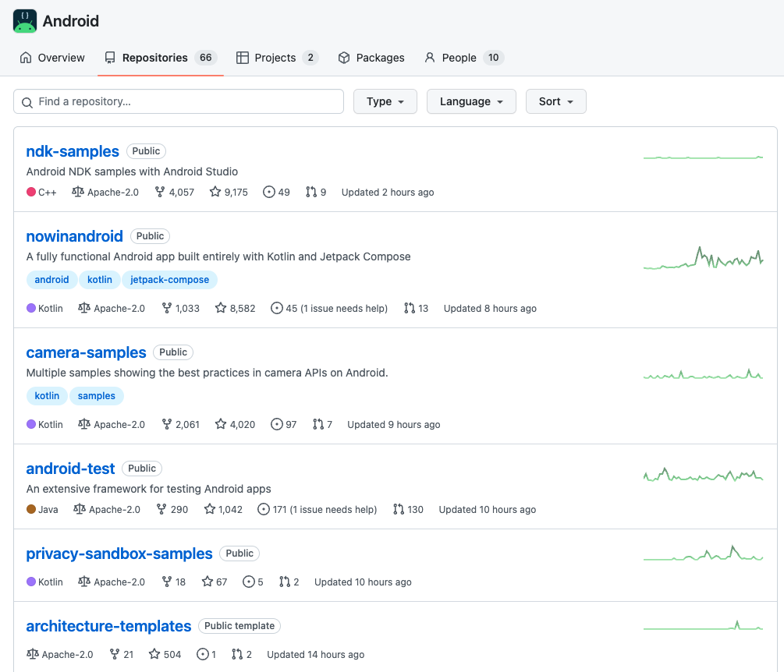
Task: Open the Overview tab
Action: pos(52,58)
